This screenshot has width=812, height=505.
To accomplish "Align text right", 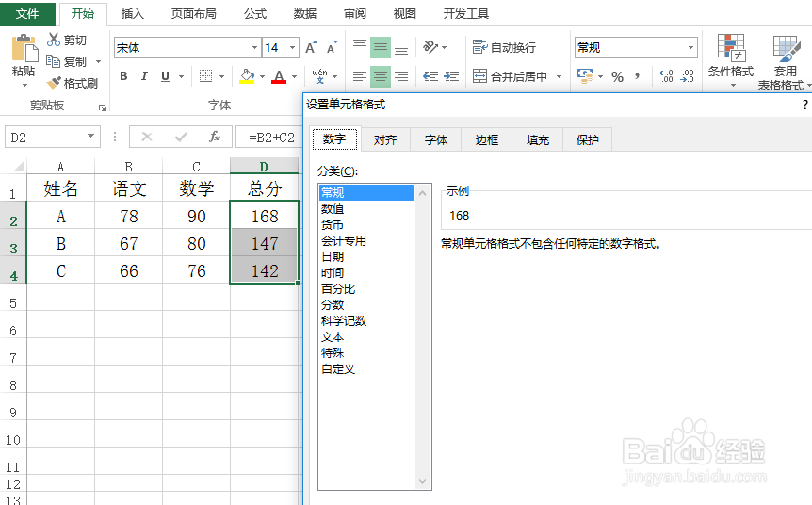I will point(401,76).
